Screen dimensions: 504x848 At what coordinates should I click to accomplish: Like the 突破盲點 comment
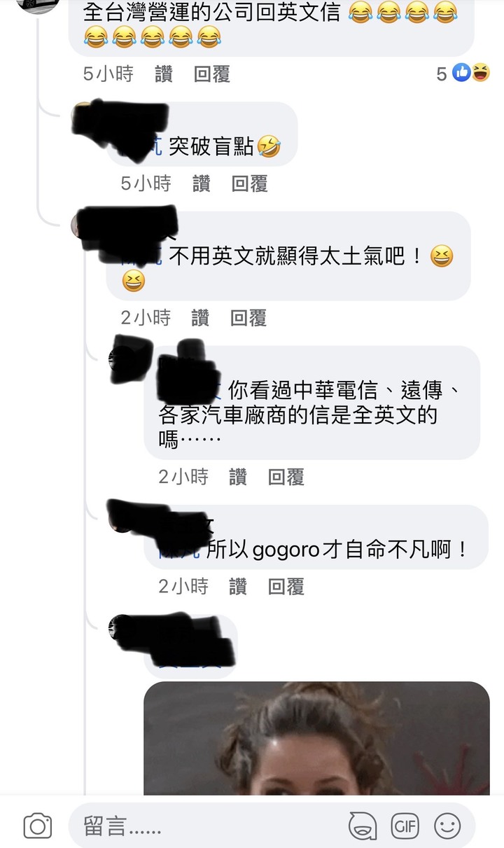201,184
